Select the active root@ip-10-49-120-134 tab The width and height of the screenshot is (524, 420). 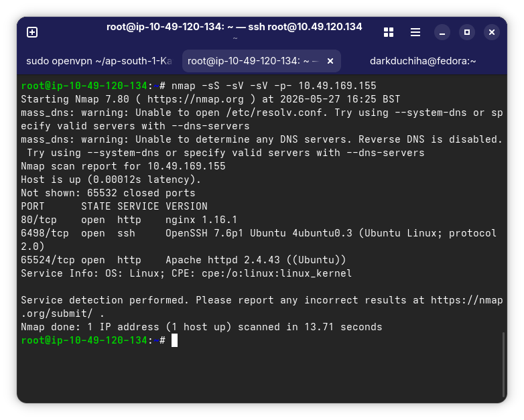coord(253,61)
